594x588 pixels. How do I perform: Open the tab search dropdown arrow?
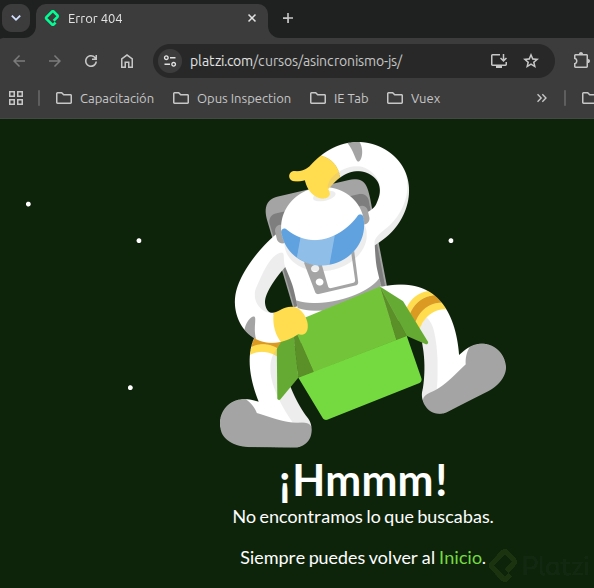point(16,18)
